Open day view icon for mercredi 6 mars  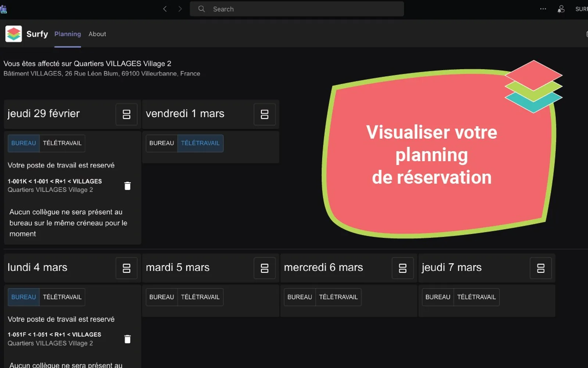403,268
